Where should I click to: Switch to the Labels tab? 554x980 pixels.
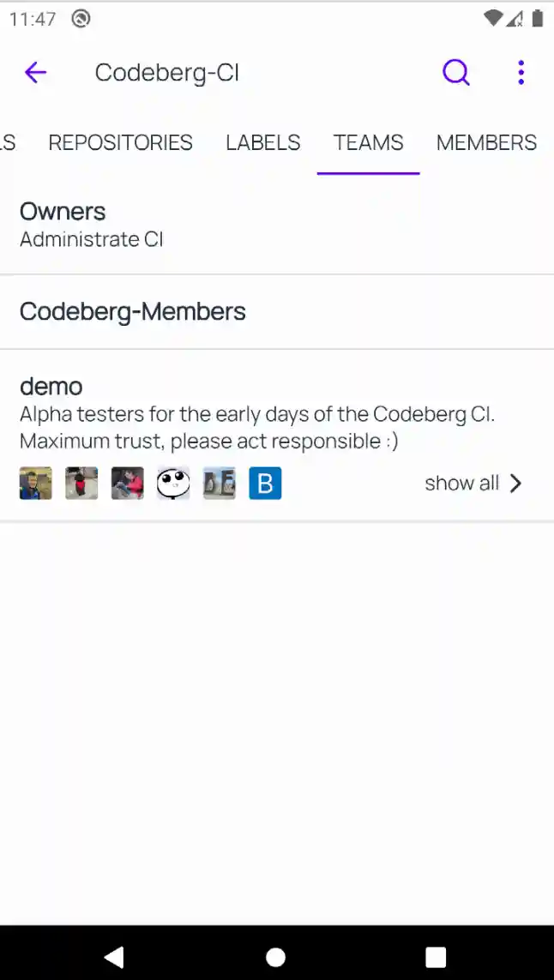(263, 142)
